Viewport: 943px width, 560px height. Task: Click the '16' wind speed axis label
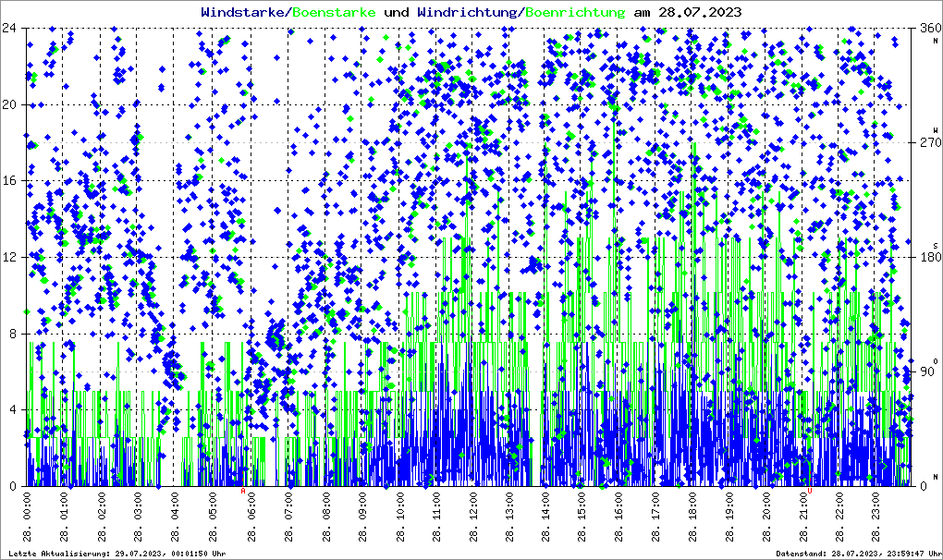[8, 181]
